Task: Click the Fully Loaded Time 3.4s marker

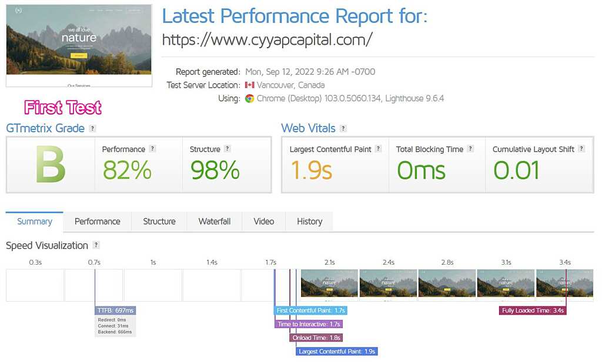Action: tap(533, 310)
